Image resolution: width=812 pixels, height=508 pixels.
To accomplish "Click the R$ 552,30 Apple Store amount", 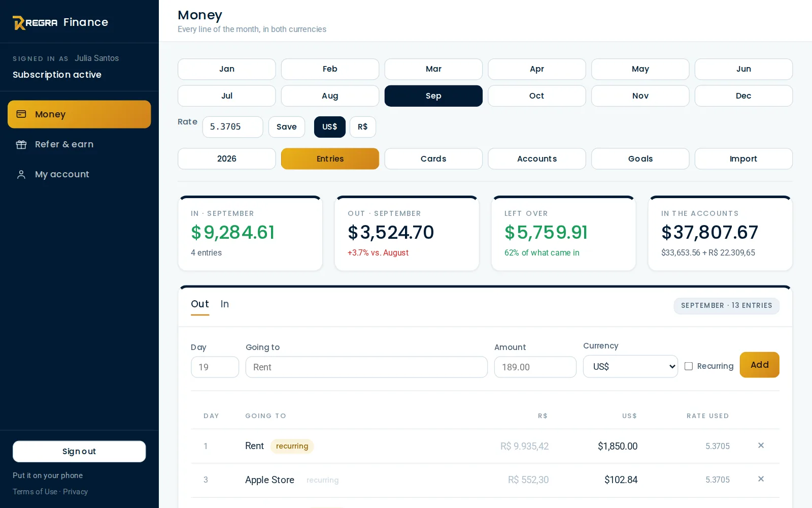I will (x=528, y=480).
